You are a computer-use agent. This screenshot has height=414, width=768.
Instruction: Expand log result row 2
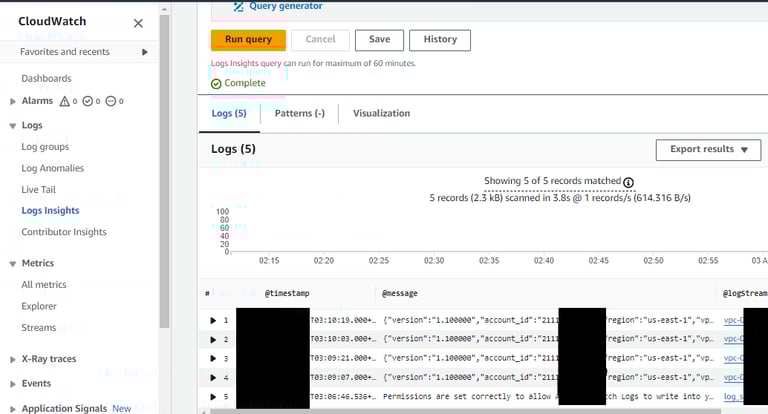213,340
